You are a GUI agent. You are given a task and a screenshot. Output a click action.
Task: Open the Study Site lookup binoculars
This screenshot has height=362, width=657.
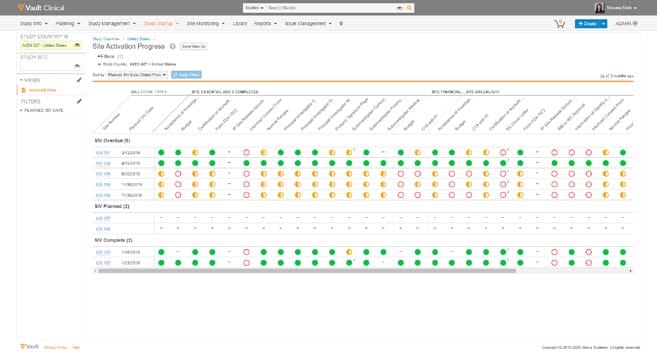pyautogui.click(x=77, y=66)
